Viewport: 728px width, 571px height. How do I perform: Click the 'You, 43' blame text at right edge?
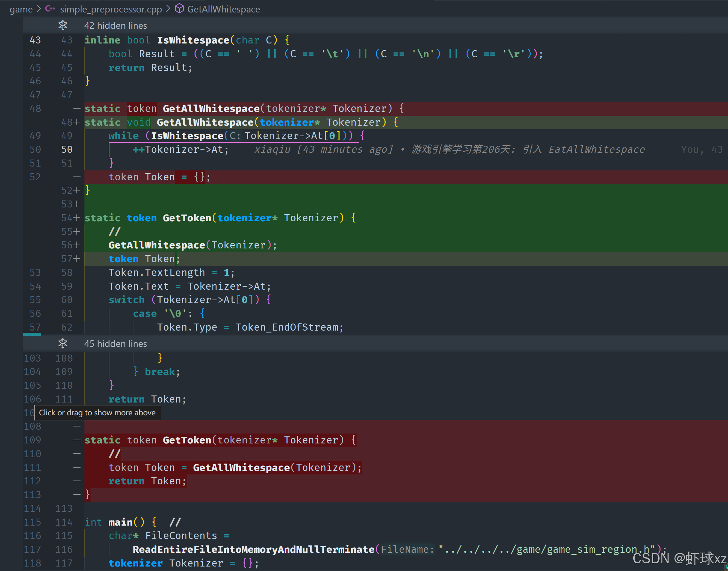click(x=701, y=149)
